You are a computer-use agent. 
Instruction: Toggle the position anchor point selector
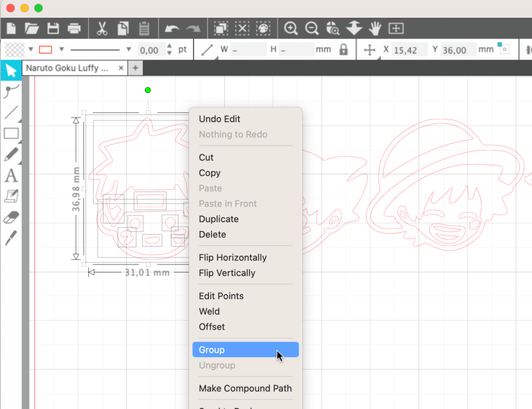pos(503,49)
